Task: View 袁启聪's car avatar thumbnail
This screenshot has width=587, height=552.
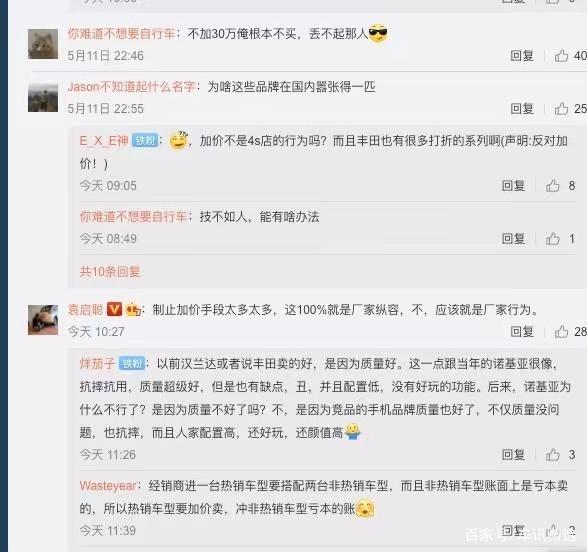Action: [x=43, y=320]
